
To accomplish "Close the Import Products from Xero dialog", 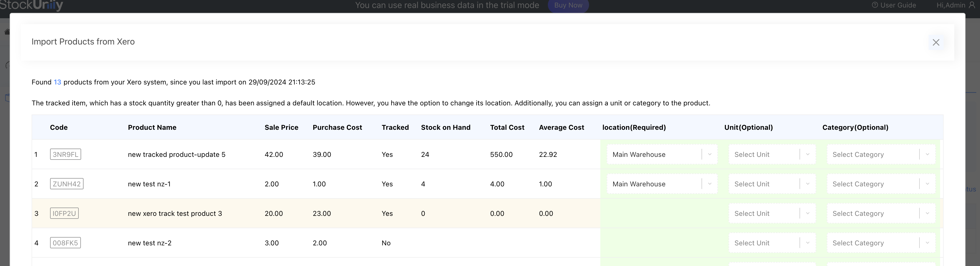I will (936, 42).
